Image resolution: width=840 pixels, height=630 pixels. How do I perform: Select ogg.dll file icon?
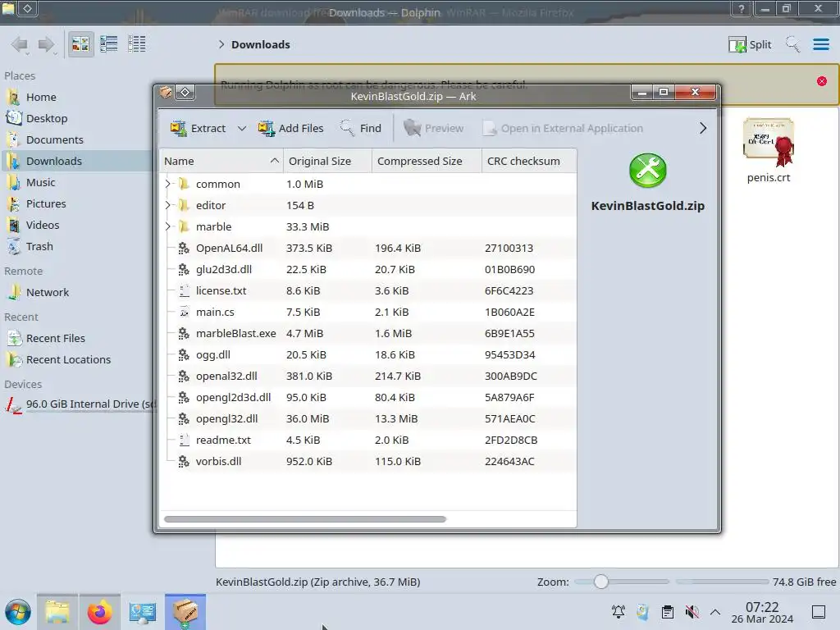pos(184,355)
